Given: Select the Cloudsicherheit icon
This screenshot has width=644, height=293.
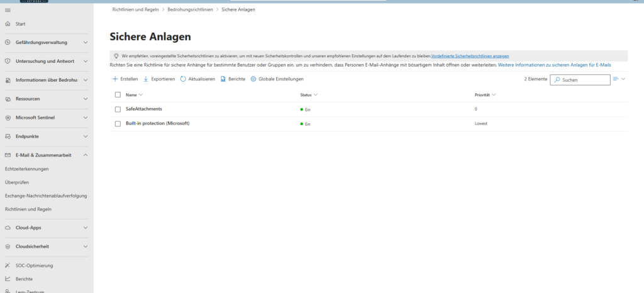Looking at the screenshot, I should [8, 246].
